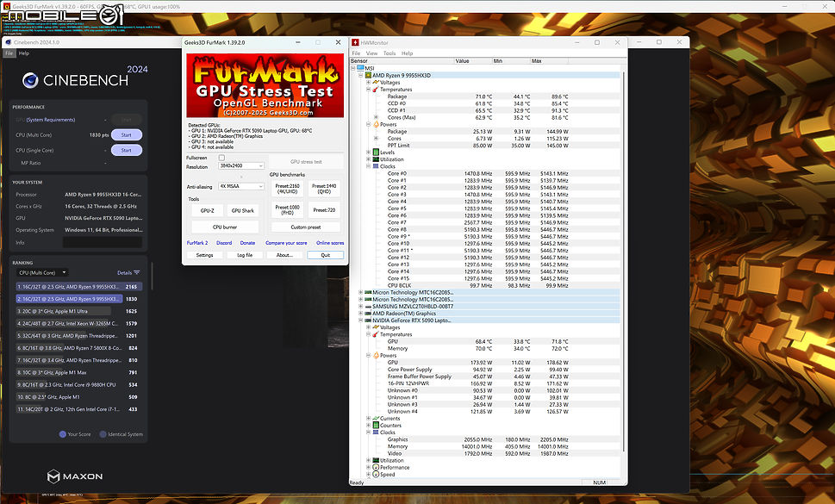
Task: Launch GPU-Z from FurMark tools
Action: point(207,211)
